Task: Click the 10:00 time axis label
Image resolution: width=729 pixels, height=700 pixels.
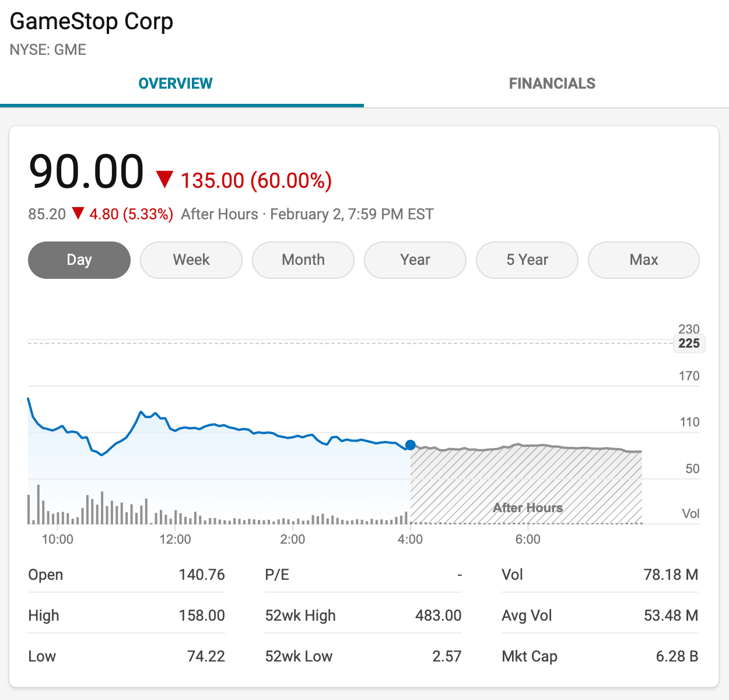Action: 58,539
